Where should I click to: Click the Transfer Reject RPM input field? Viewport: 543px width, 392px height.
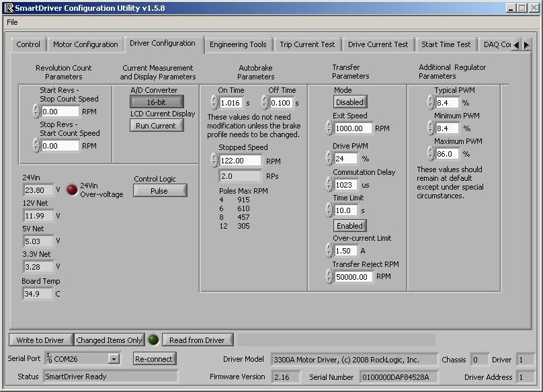(354, 276)
